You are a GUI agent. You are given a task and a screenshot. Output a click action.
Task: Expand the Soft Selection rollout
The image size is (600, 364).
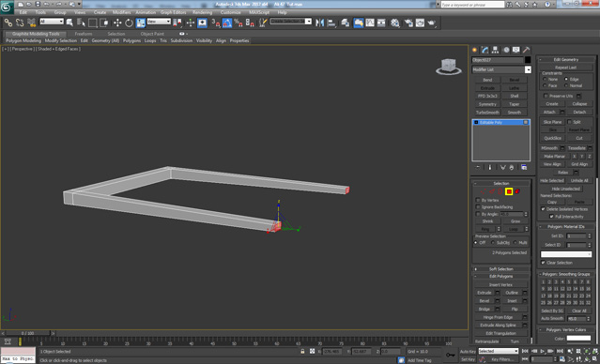[500, 269]
